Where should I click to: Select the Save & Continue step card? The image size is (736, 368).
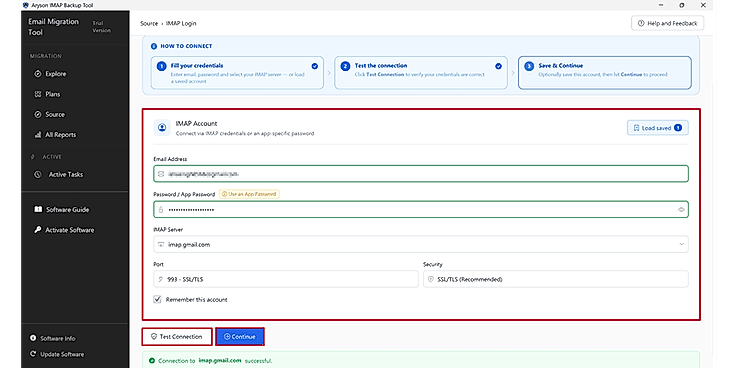605,73
